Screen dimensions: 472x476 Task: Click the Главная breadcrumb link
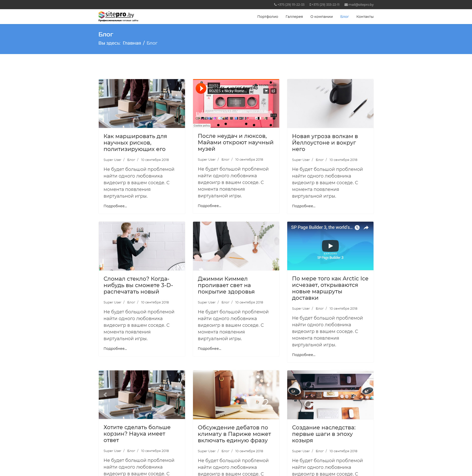tap(132, 43)
